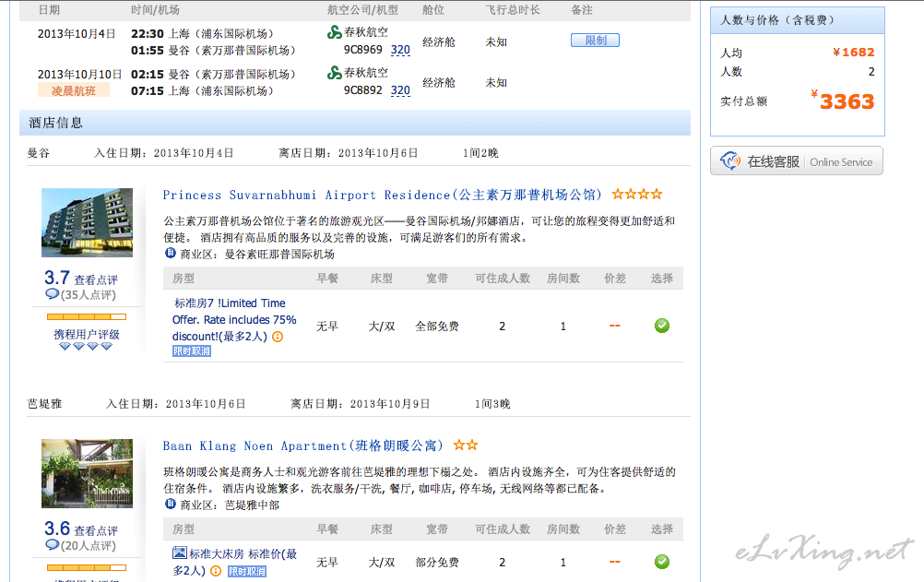The width and height of the screenshot is (924, 582).
Task: Click flight number 9C8892
Action: click(x=363, y=90)
